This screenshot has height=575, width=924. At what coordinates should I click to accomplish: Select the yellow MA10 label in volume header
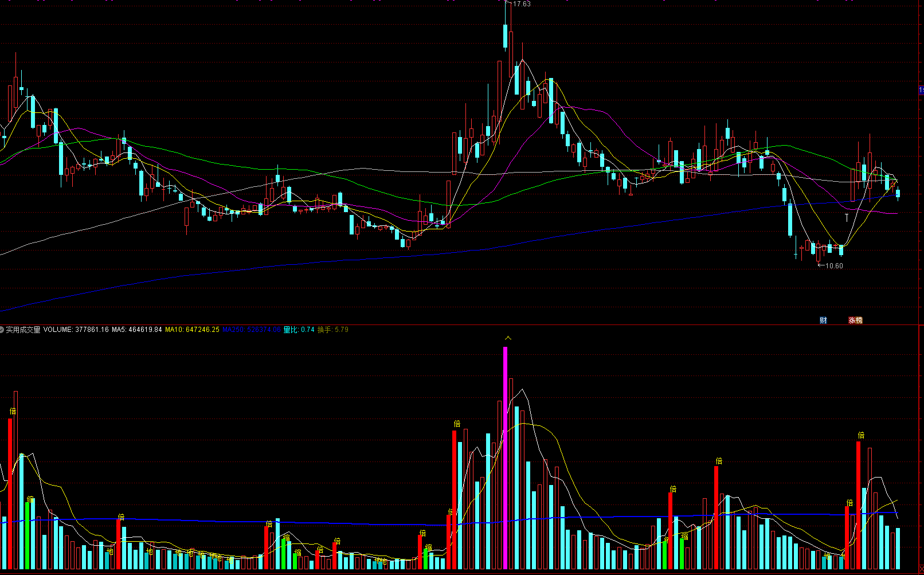point(192,330)
